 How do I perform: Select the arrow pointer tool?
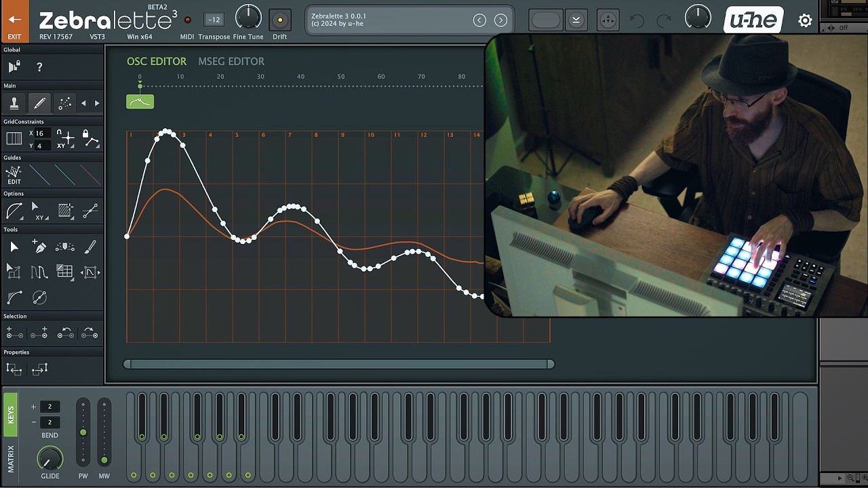pyautogui.click(x=14, y=247)
